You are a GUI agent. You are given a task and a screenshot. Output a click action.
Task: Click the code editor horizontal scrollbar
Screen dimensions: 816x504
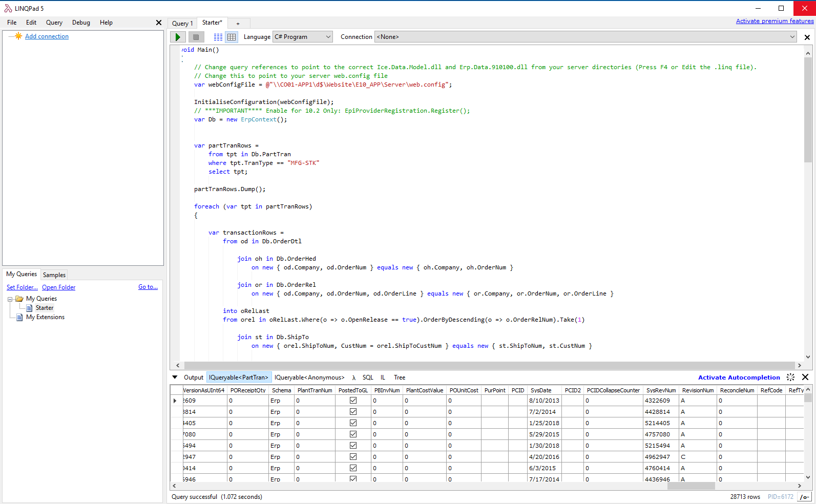tap(489, 365)
